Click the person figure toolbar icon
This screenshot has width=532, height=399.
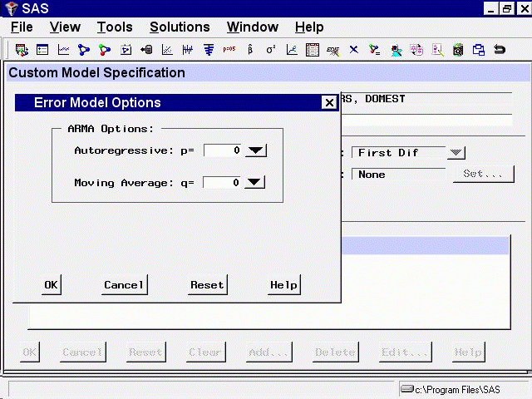[396, 51]
